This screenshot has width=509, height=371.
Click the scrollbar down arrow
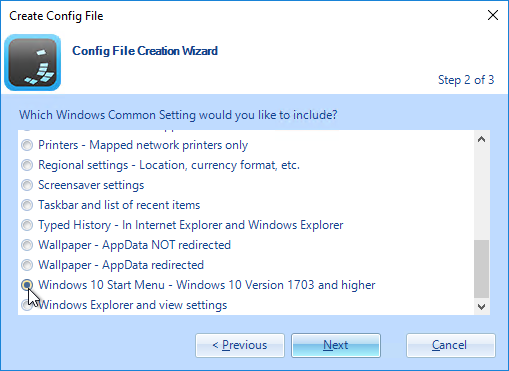point(481,306)
